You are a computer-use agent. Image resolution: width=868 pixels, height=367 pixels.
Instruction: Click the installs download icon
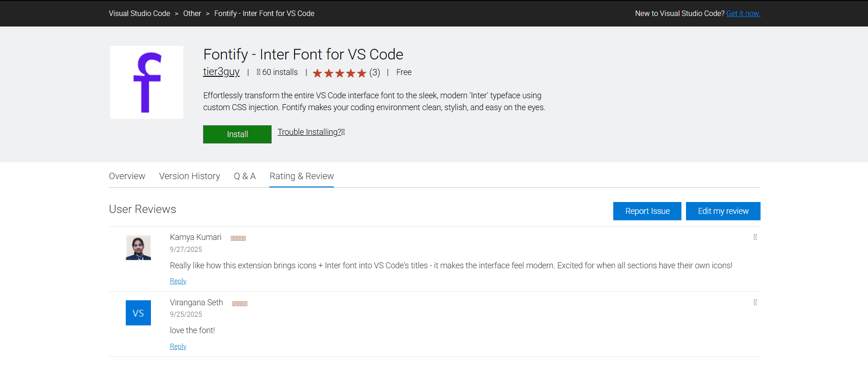(258, 72)
